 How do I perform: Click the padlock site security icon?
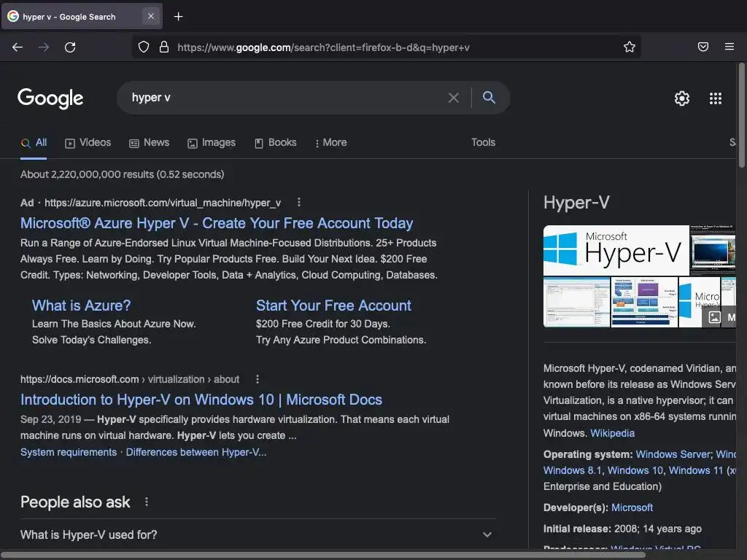[164, 47]
